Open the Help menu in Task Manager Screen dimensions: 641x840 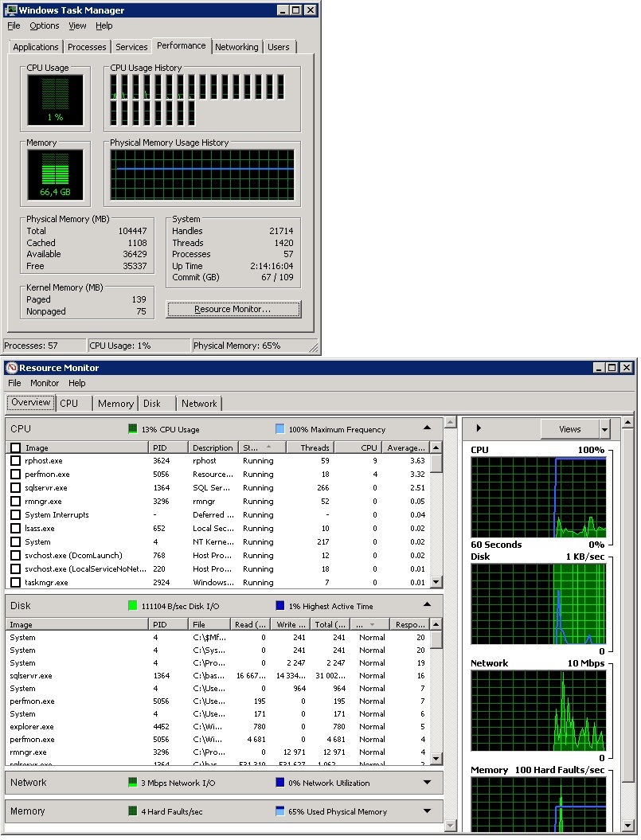104,25
